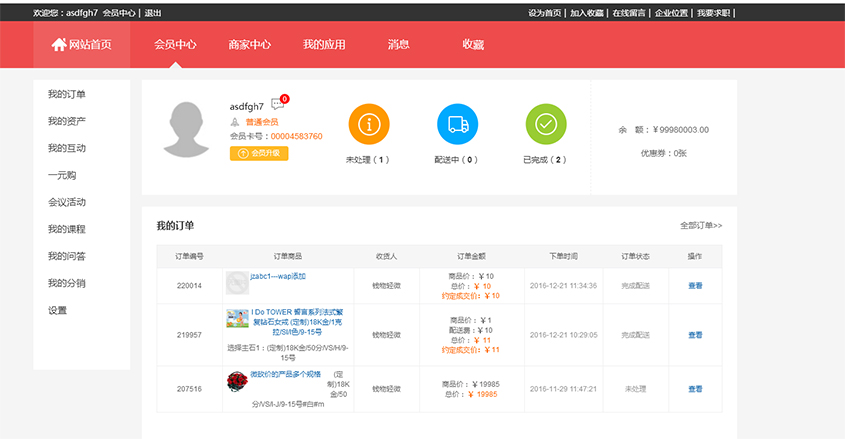Image resolution: width=845 pixels, height=439 pixels.
Task: Open the 在线留言 link in top bar
Action: tap(628, 13)
